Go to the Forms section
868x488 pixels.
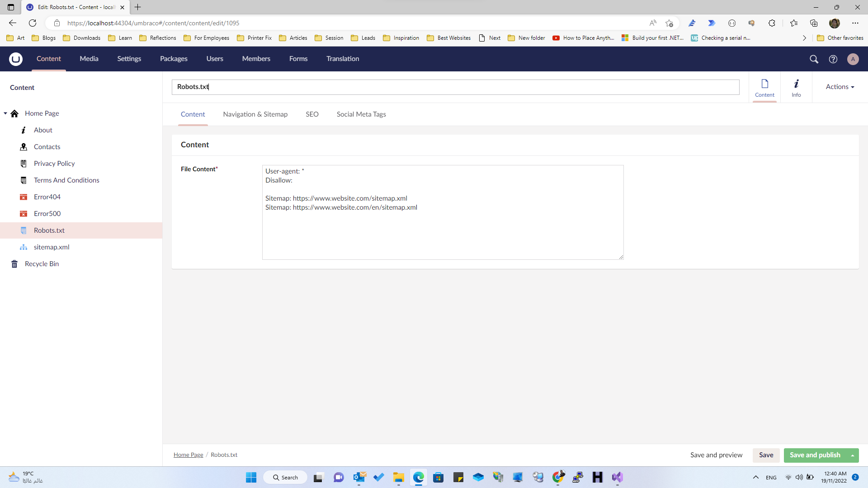(298, 59)
